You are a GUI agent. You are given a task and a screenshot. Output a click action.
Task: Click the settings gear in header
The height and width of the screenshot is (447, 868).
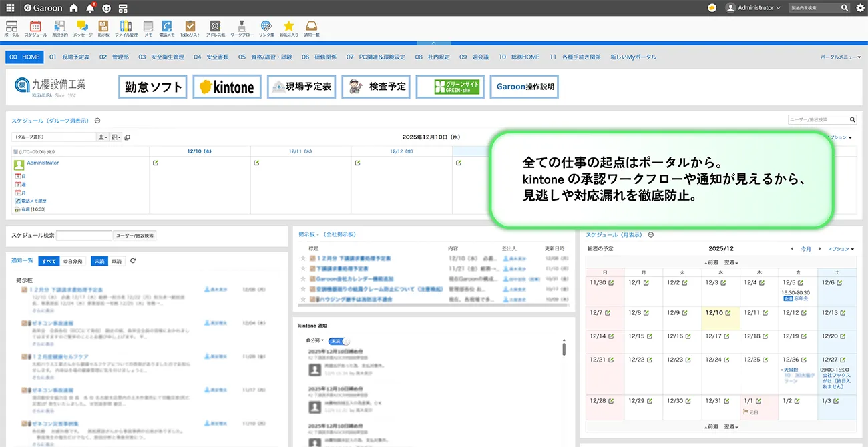(x=860, y=8)
